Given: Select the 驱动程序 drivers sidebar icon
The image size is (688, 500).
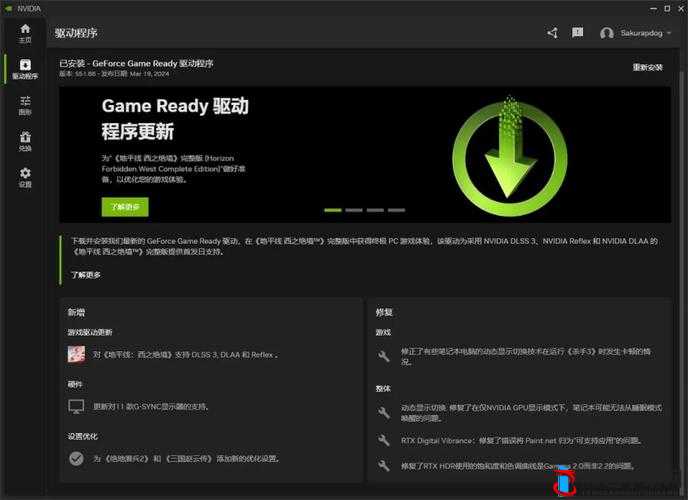Looking at the screenshot, I should [25, 69].
